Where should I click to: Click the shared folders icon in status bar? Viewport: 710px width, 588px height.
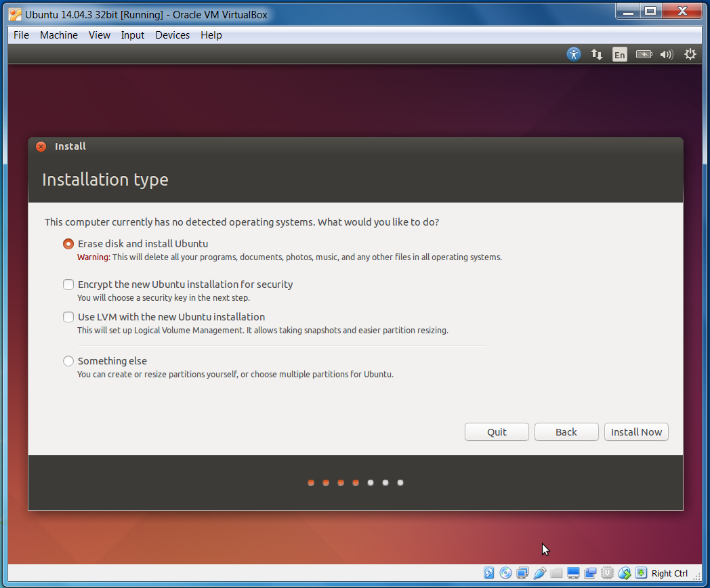click(556, 572)
